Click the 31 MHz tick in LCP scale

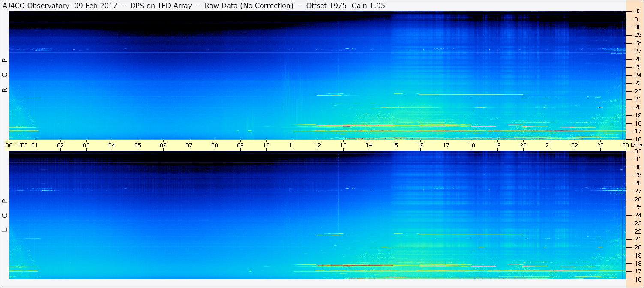(637, 159)
